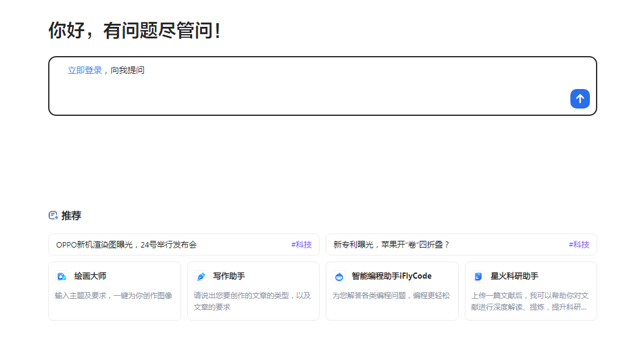Click the #科技 tag on the OPPO suggestion
The image size is (632, 364).
pos(301,244)
